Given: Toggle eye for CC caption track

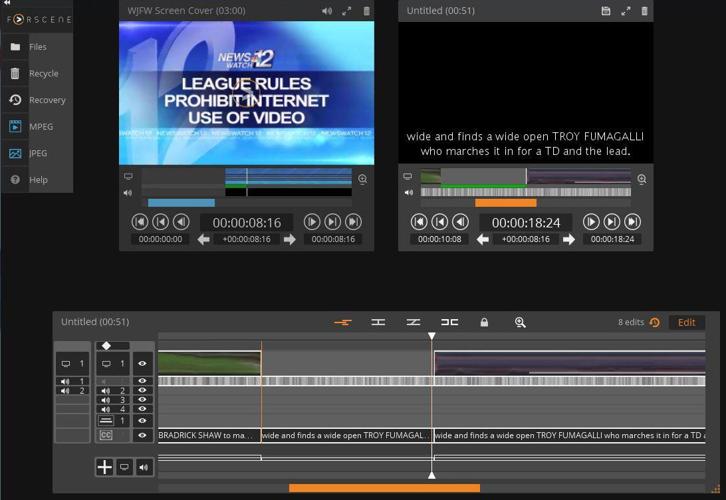Looking at the screenshot, I should (142, 435).
